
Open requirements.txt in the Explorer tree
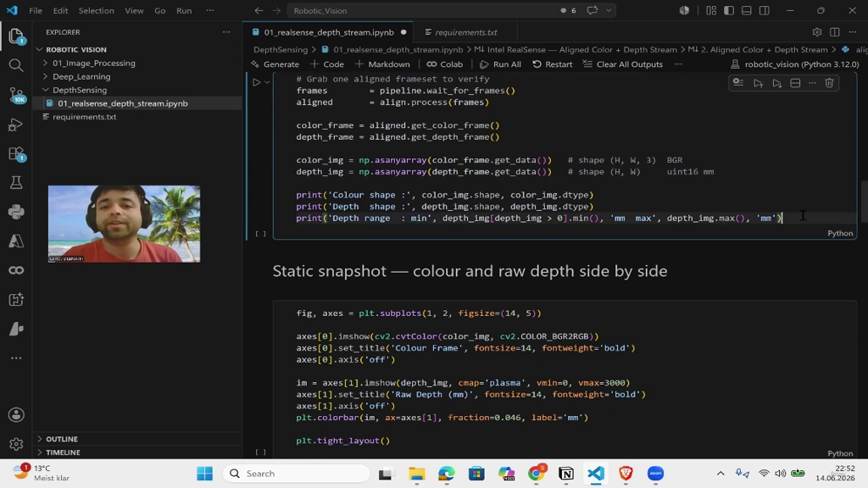[84, 117]
